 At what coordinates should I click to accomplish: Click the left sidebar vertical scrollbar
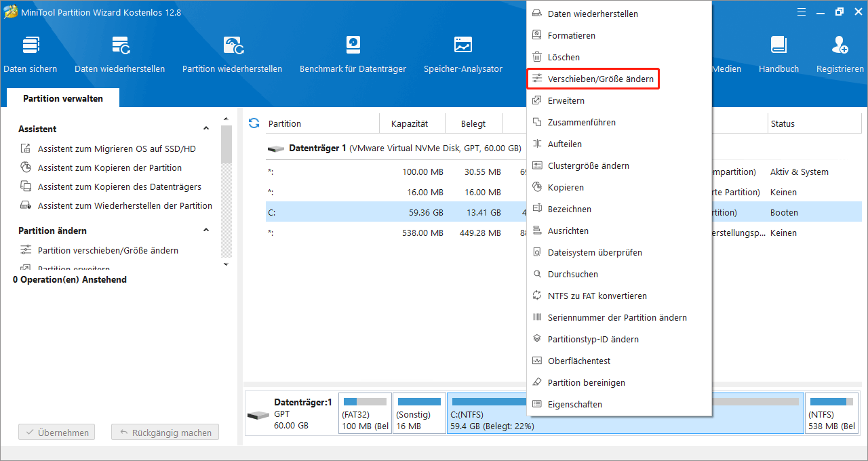[x=226, y=190]
